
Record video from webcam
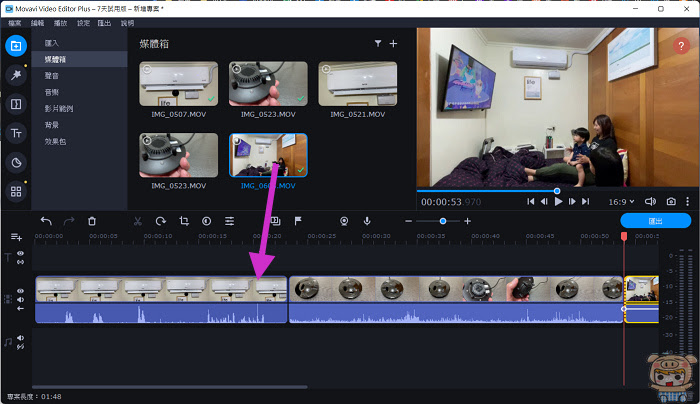tap(344, 221)
